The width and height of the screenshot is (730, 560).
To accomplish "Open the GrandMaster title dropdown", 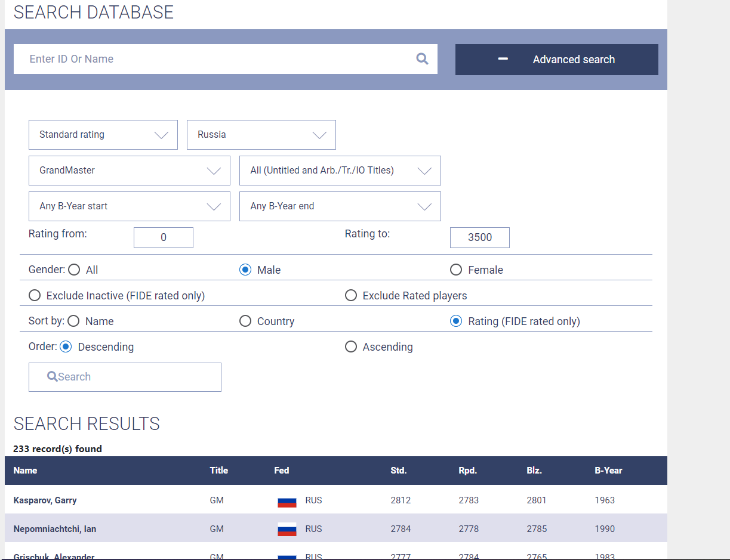I will pyautogui.click(x=130, y=171).
